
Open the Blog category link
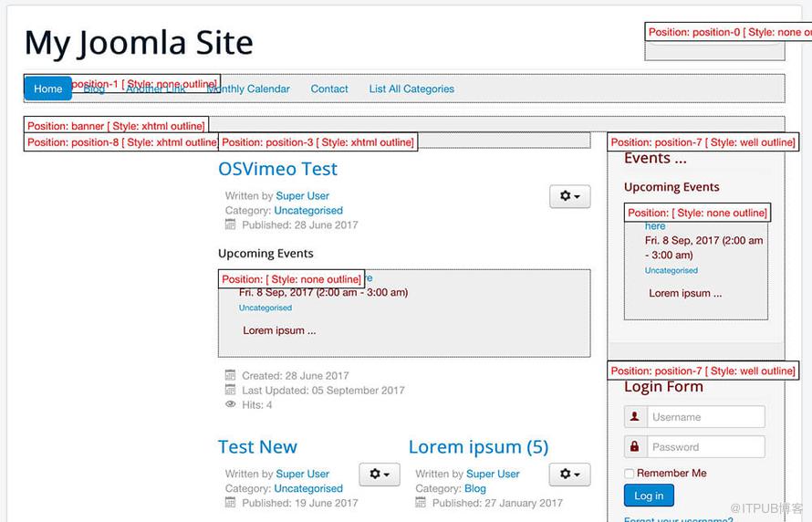(x=474, y=488)
